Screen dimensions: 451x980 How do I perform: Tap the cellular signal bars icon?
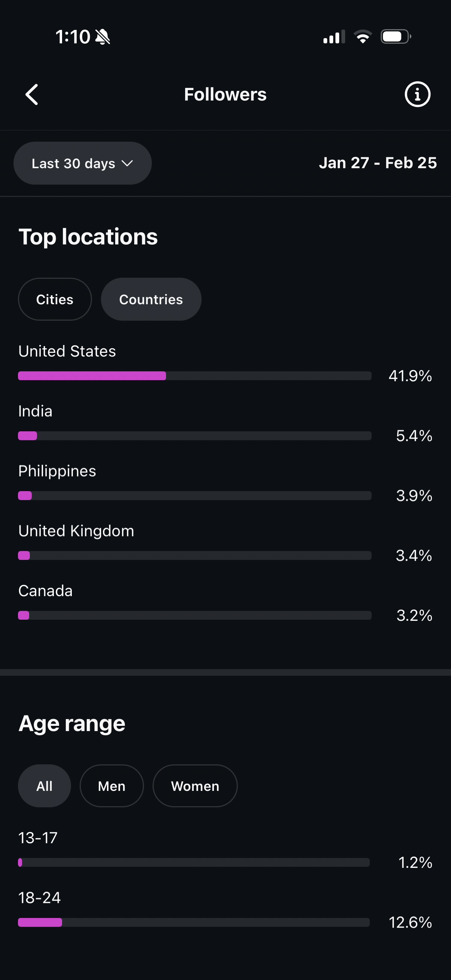334,37
